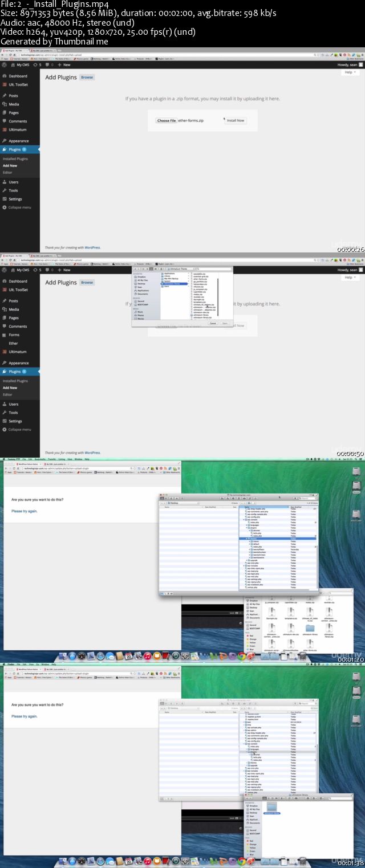The width and height of the screenshot is (365, 868).
Task: Open Finder application menu in 00:01:38 frame
Action: coord(11,664)
